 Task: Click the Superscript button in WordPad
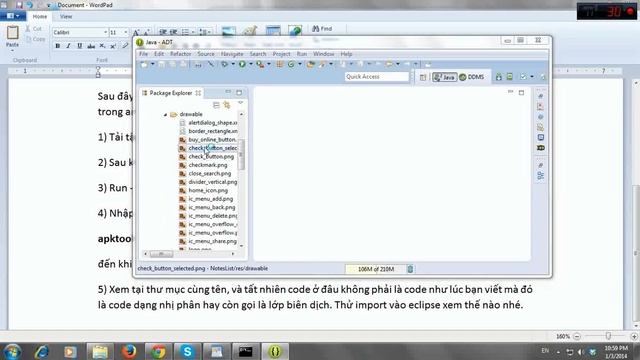tap(113, 46)
